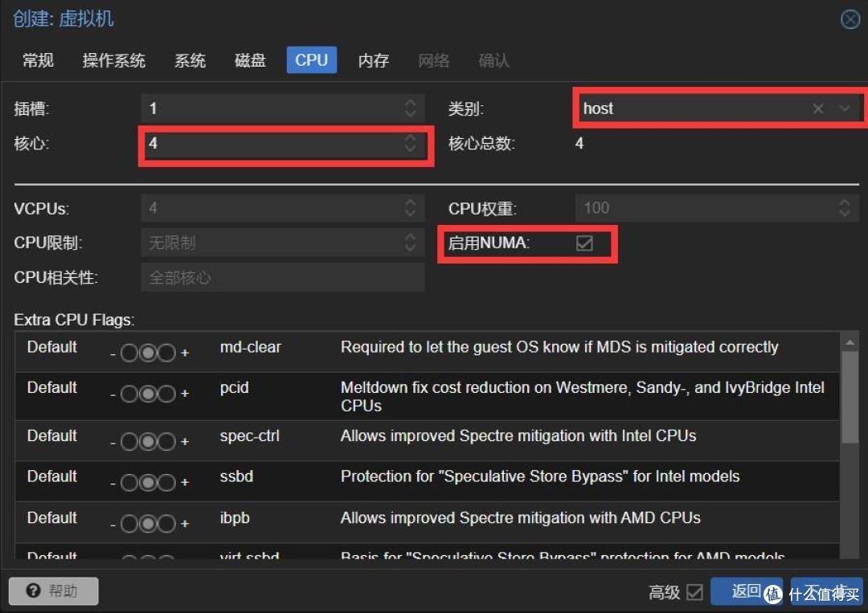
Task: Expand the 类别 CPU type dropdown
Action: [x=844, y=108]
